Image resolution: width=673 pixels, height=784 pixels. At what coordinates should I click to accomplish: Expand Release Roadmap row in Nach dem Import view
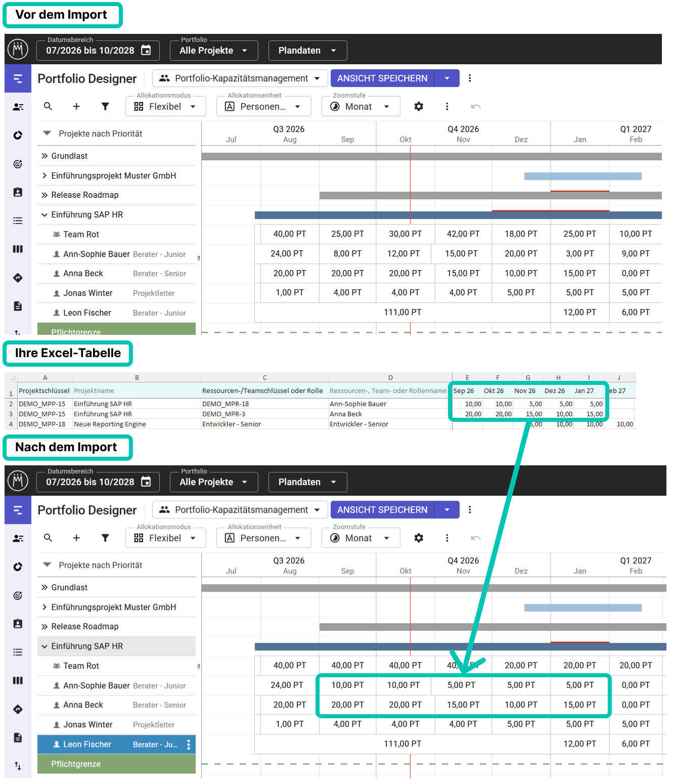[x=44, y=626]
